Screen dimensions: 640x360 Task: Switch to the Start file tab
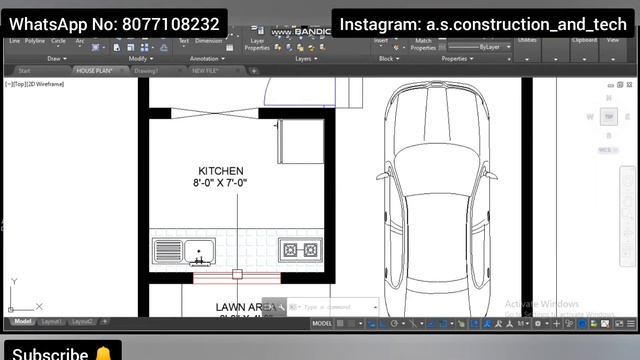point(24,71)
